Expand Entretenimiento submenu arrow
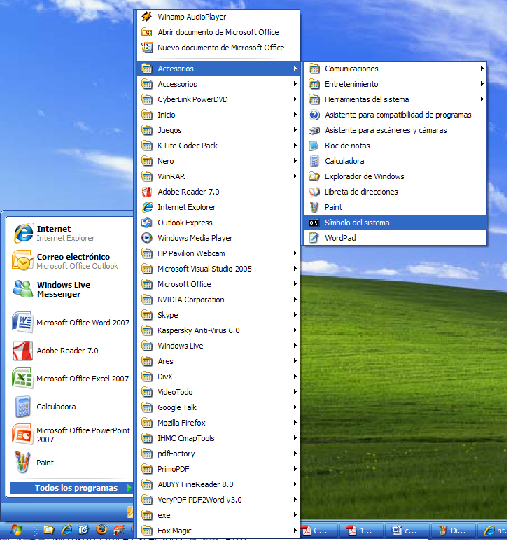Image resolution: width=507 pixels, height=540 pixels. [x=482, y=84]
